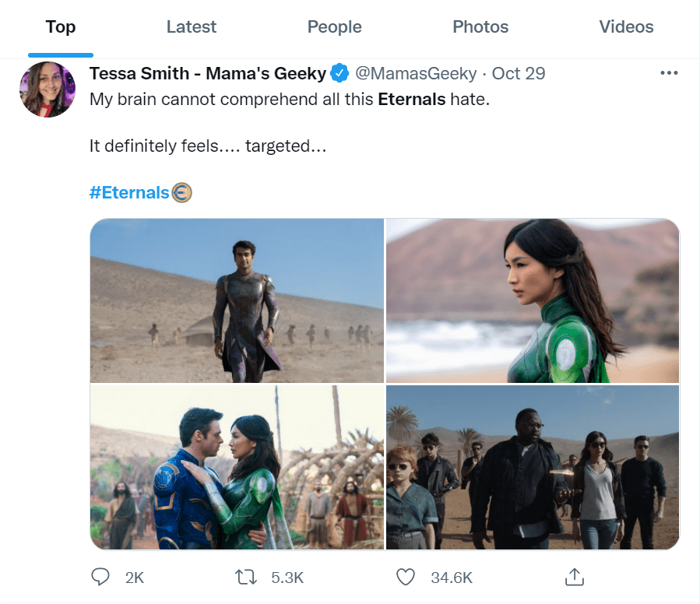Open the Photos tab
Screen dimensions: 700x604
coord(480,27)
